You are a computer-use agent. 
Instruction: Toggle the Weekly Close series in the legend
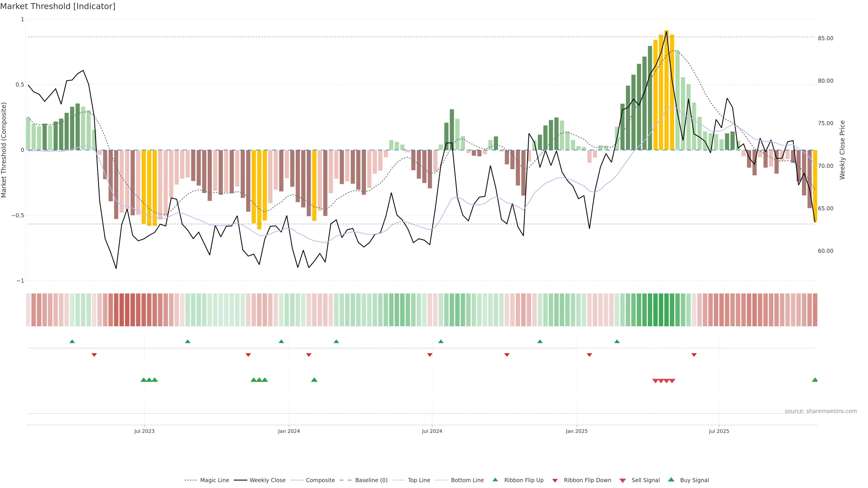click(x=267, y=480)
